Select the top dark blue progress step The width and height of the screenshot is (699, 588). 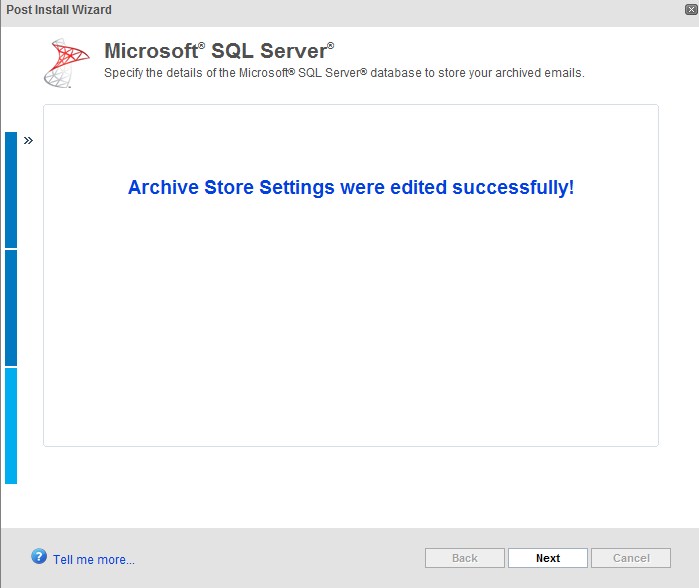coord(11,190)
